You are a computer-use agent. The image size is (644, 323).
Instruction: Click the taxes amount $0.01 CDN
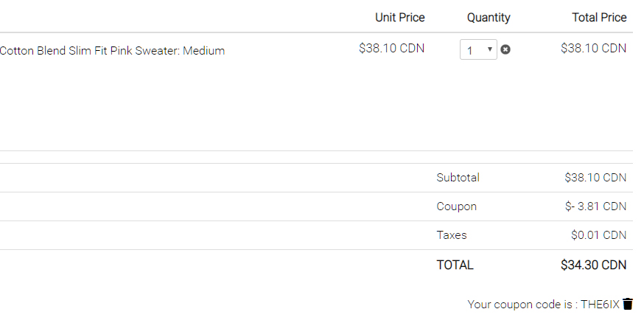pos(598,235)
